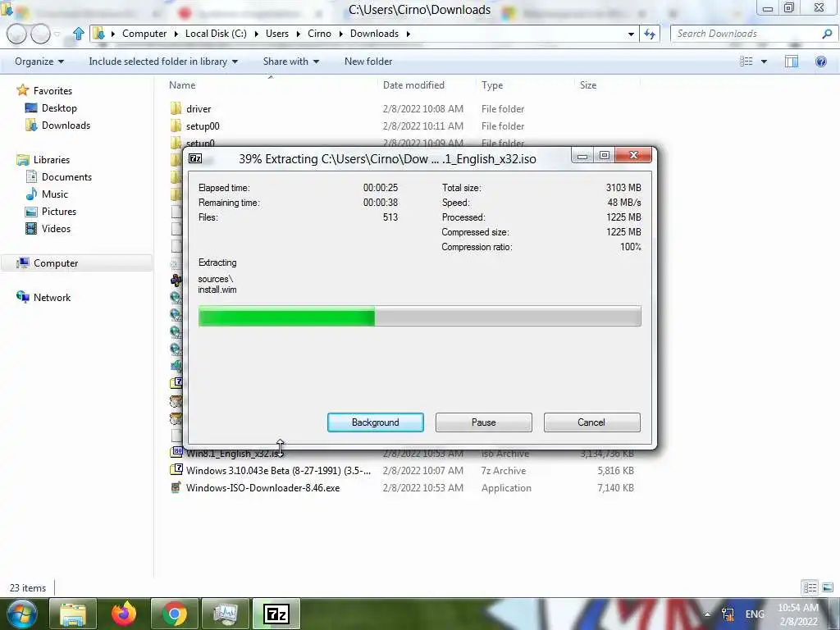
Task: Open Include selected folder in library menu
Action: point(163,62)
